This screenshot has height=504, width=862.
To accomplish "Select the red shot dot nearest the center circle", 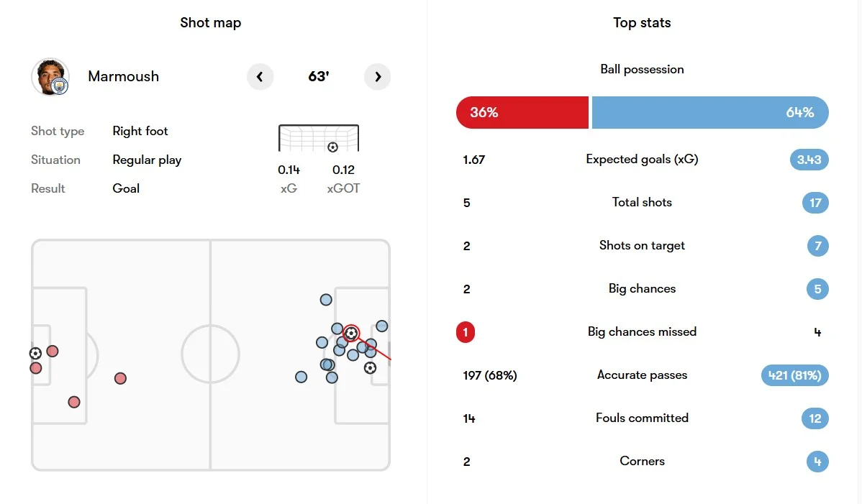I will point(120,378).
